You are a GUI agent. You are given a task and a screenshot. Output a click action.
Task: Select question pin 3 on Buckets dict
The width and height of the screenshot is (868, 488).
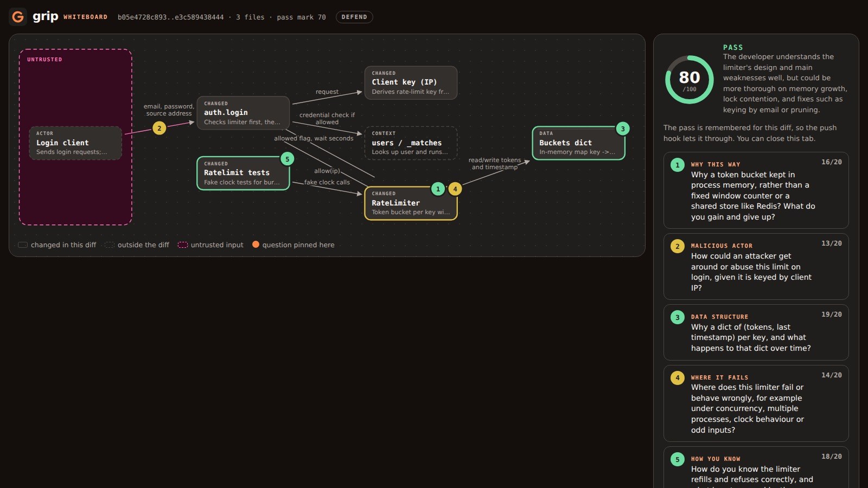click(x=623, y=129)
